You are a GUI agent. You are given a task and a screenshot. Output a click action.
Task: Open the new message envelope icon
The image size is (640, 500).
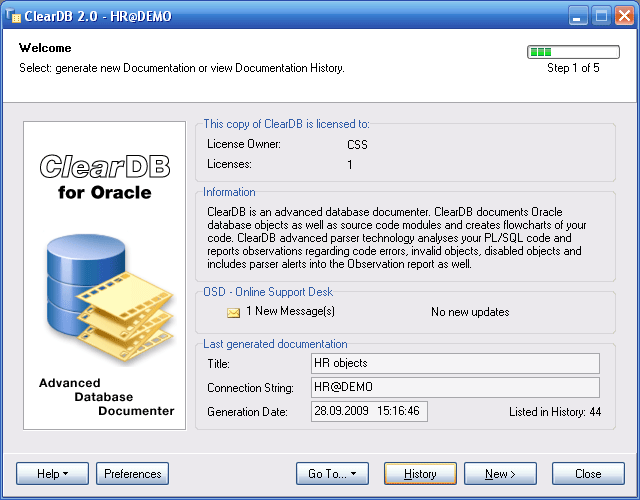click(x=233, y=313)
